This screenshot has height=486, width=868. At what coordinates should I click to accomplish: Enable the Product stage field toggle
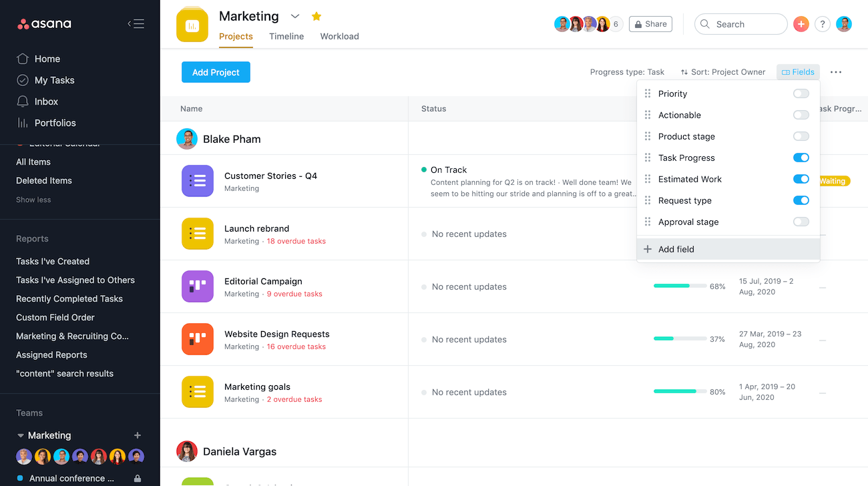click(801, 136)
